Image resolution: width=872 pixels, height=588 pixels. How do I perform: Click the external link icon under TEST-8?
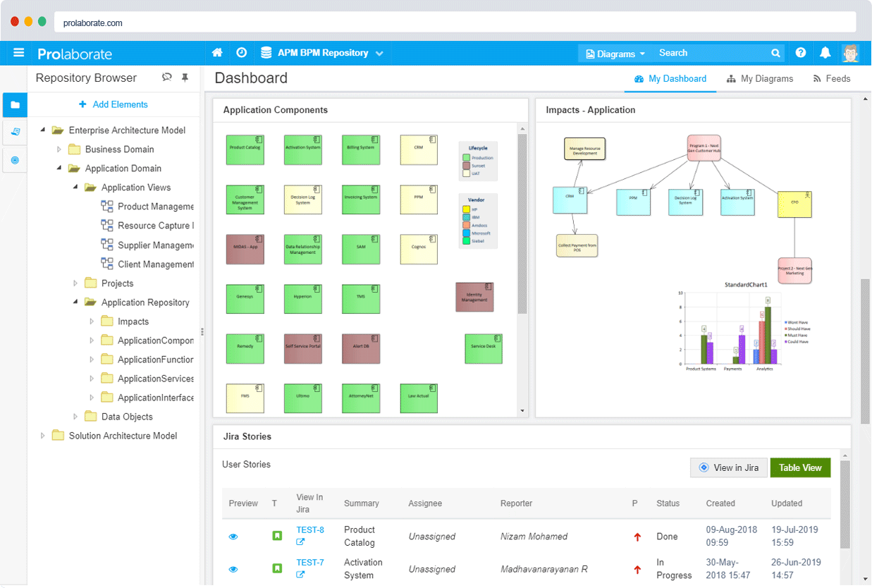click(300, 542)
